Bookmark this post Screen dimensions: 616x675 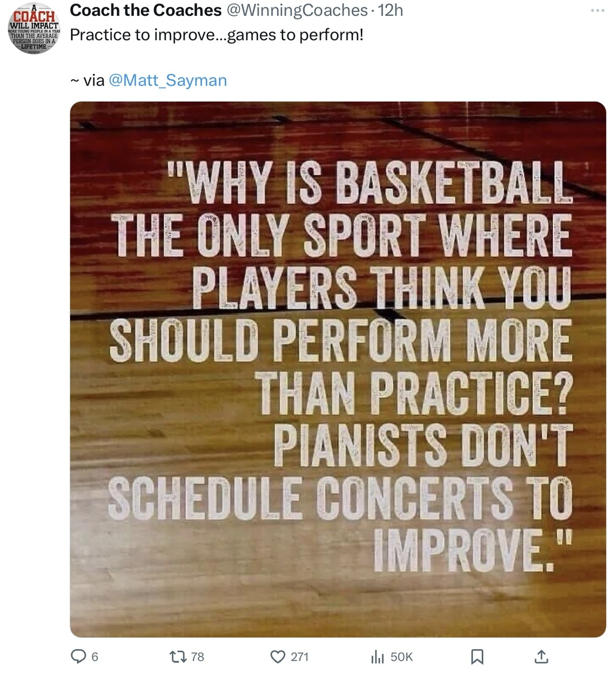(477, 657)
